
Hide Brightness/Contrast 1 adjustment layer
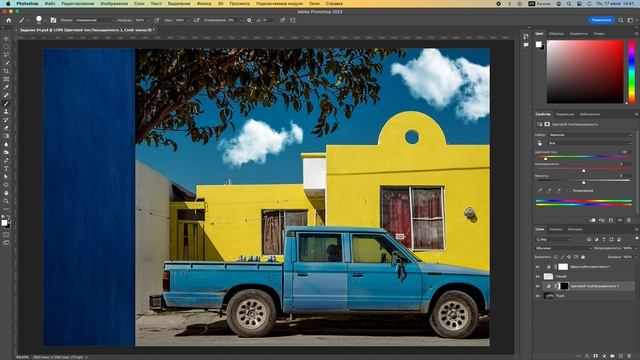point(538,267)
